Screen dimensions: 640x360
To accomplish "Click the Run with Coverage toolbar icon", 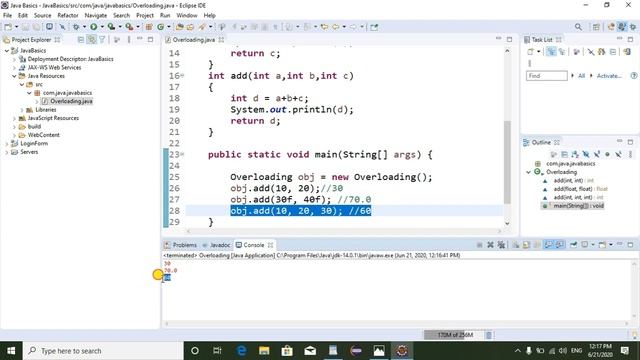I will (111, 27).
